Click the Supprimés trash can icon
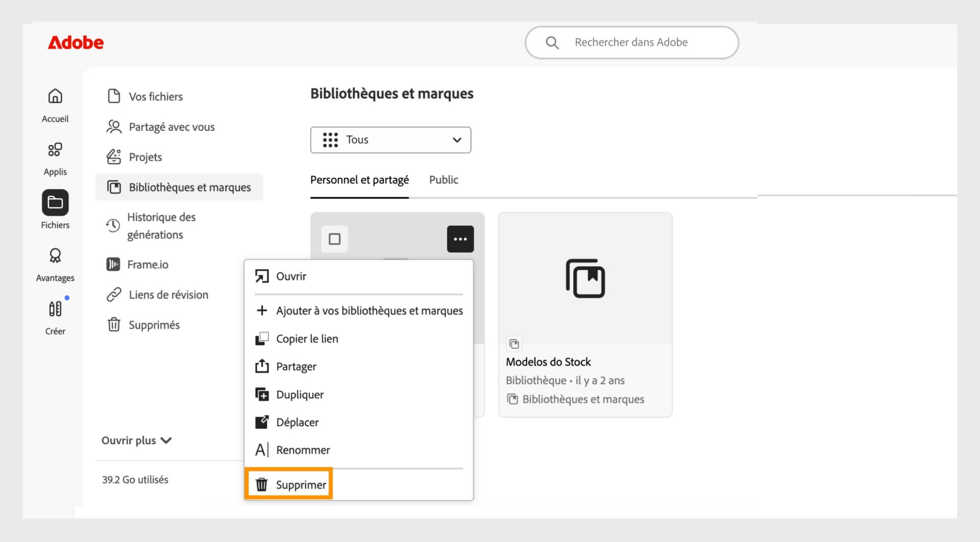The width and height of the screenshot is (980, 542). [x=114, y=324]
